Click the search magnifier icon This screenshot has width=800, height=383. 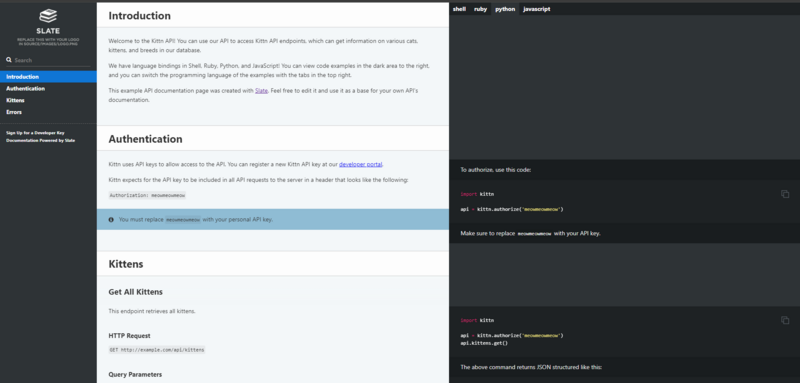[x=9, y=60]
